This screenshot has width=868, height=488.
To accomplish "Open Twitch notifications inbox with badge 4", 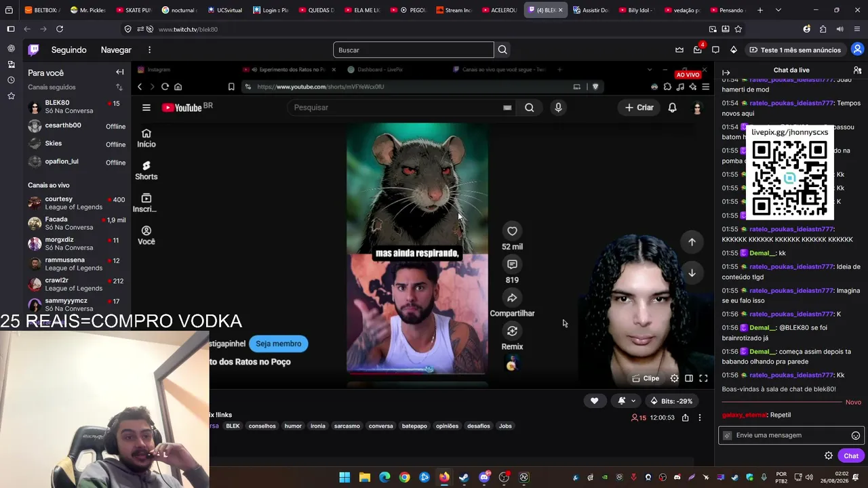I will click(697, 49).
